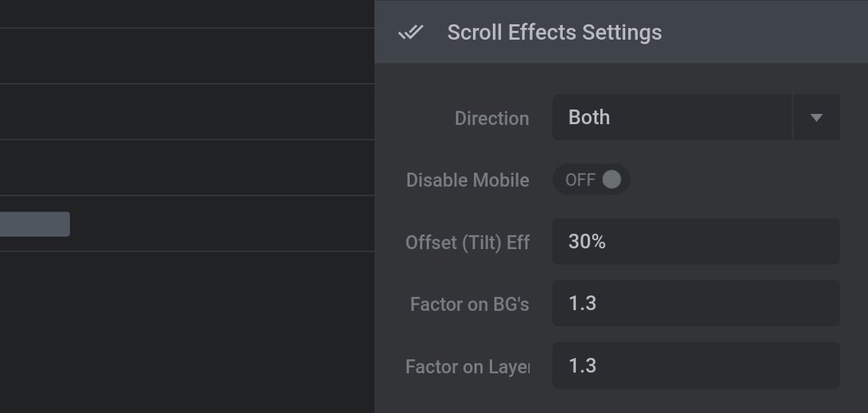
Task: Click the Factor on Layer input field
Action: 696,365
